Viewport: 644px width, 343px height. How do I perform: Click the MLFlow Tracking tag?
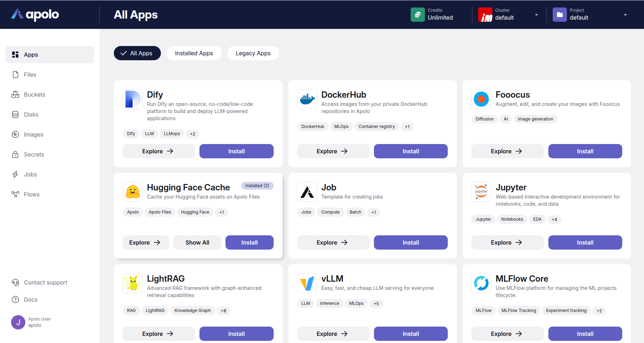519,311
